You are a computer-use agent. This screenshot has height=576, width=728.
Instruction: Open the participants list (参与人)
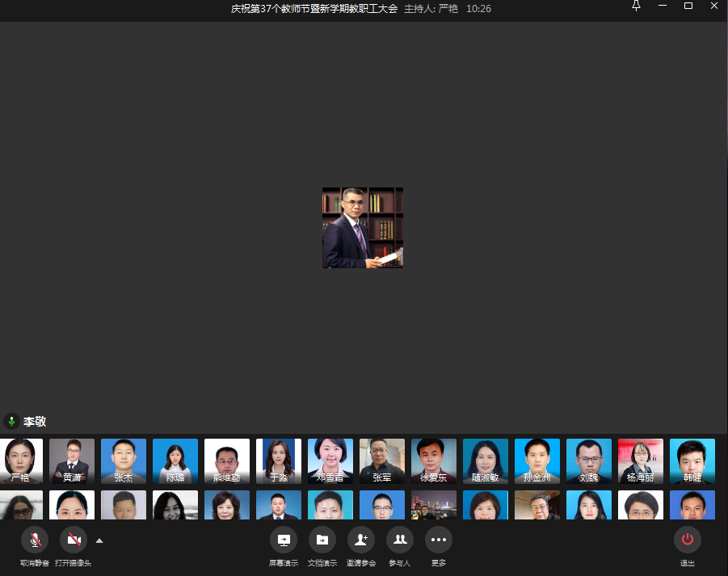(400, 540)
